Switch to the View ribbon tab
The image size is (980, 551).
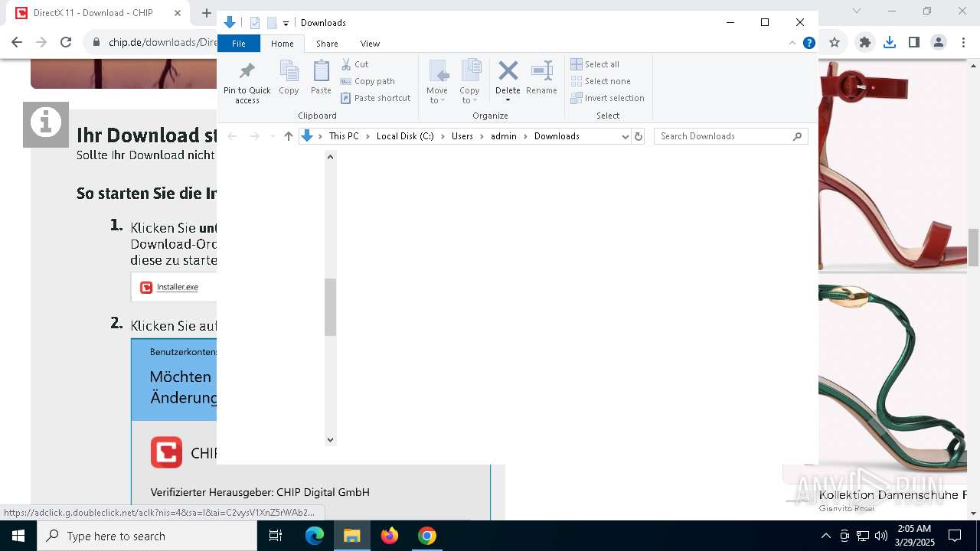click(370, 44)
